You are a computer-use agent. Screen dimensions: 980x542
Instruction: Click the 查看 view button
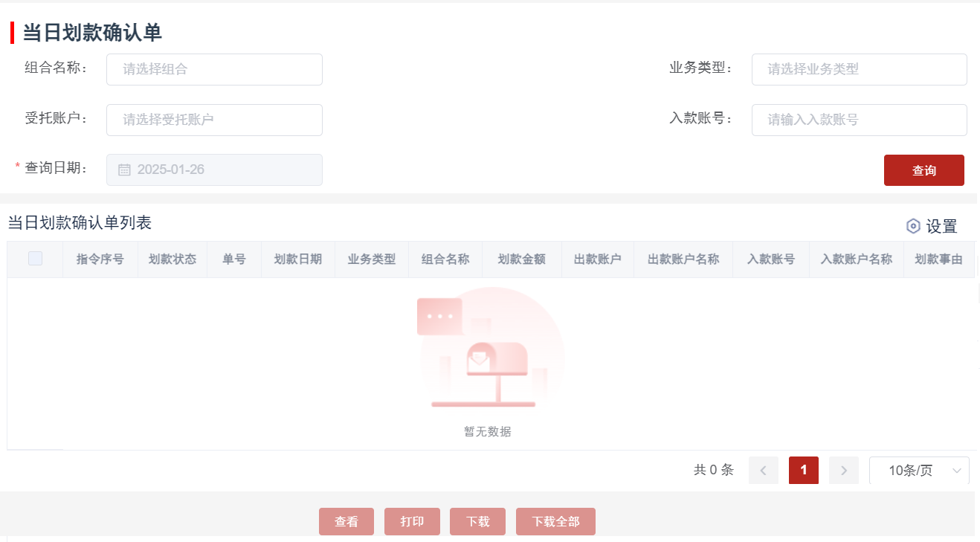tap(346, 522)
